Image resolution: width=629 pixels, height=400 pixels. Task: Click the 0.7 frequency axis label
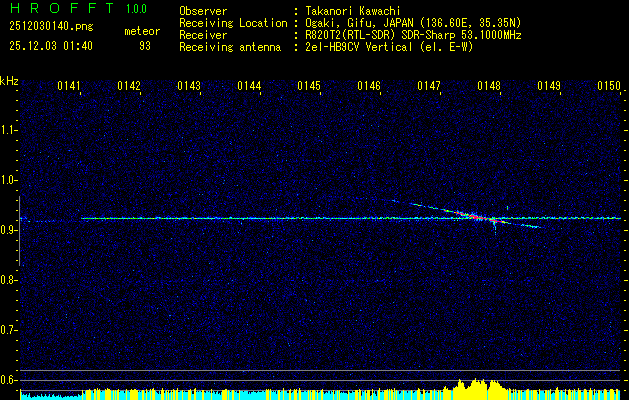tap(9, 329)
